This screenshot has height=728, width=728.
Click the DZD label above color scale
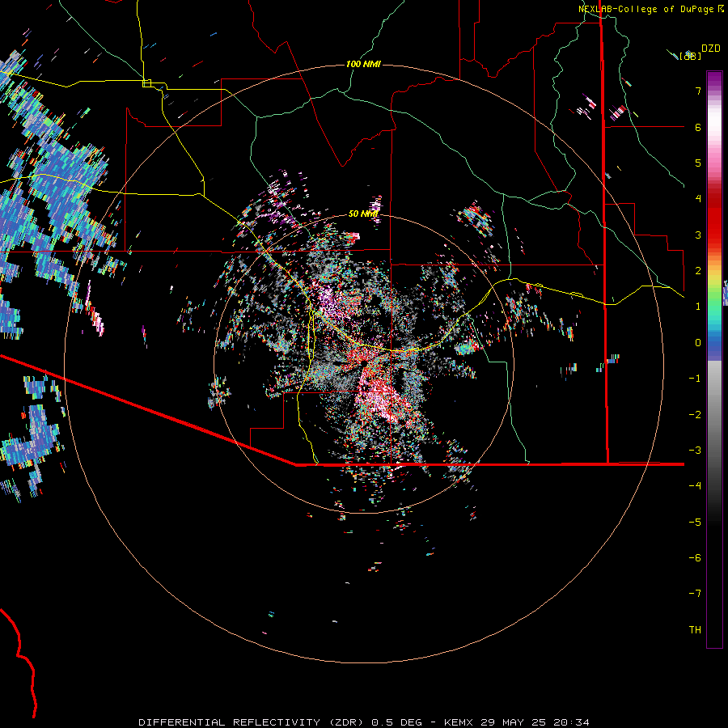pos(711,49)
